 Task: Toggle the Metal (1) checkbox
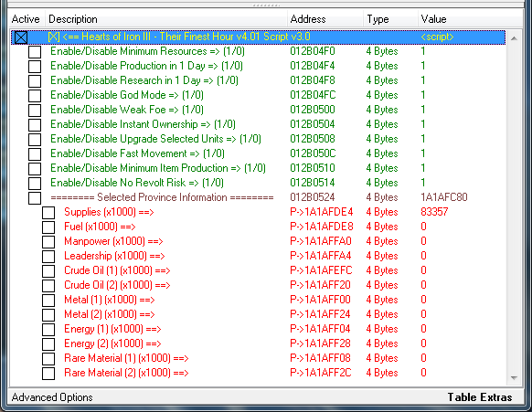tap(48, 301)
